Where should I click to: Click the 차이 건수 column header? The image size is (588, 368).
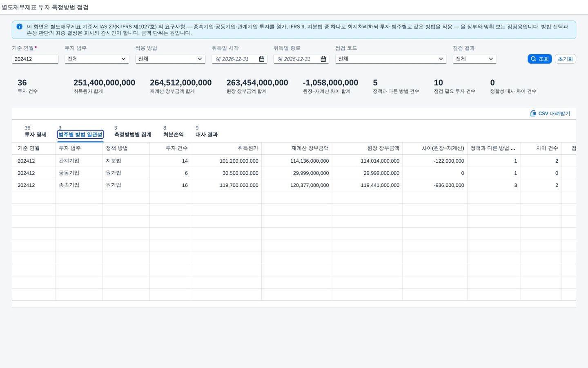[541, 148]
